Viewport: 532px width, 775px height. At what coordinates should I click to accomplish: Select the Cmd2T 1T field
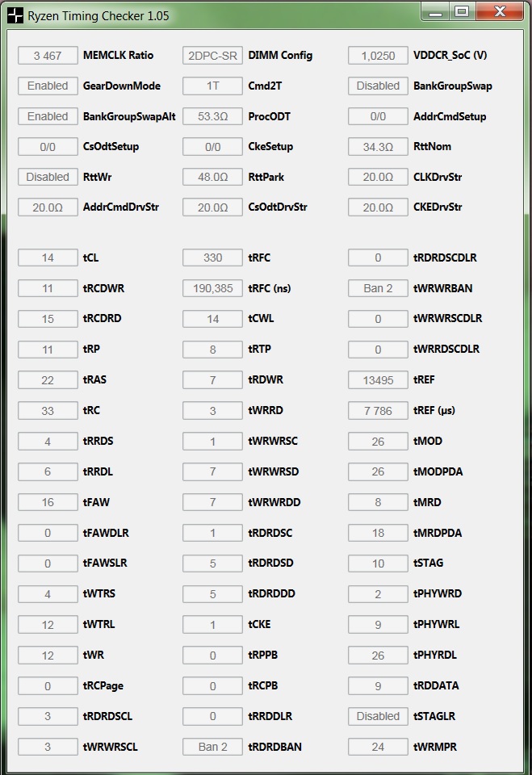(212, 86)
